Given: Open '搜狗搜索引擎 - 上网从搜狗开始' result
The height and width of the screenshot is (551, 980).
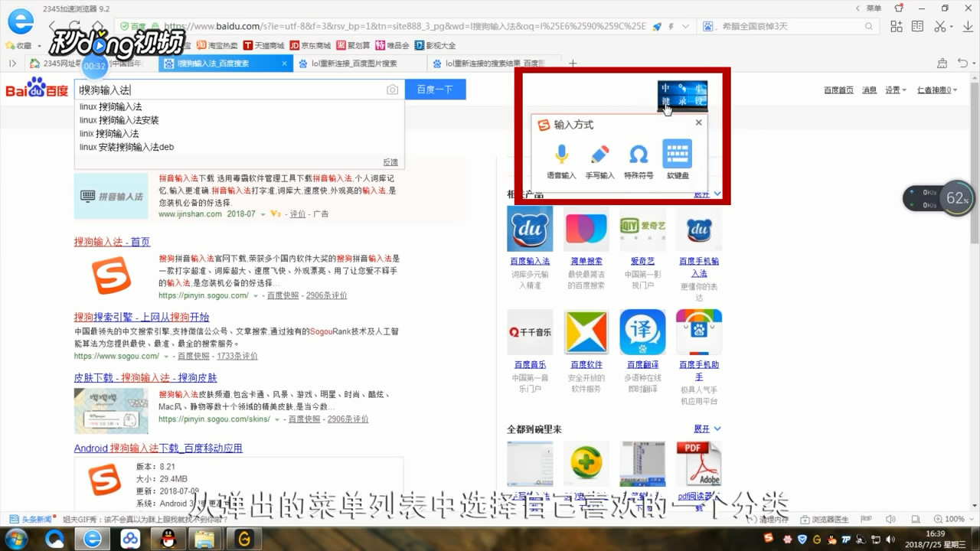Looking at the screenshot, I should (x=142, y=317).
